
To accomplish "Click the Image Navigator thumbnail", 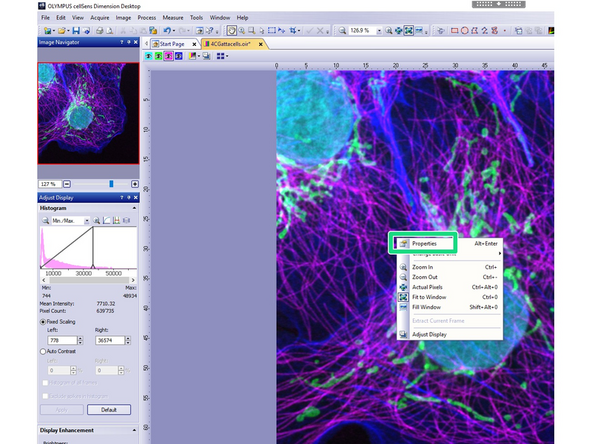I will (88, 113).
